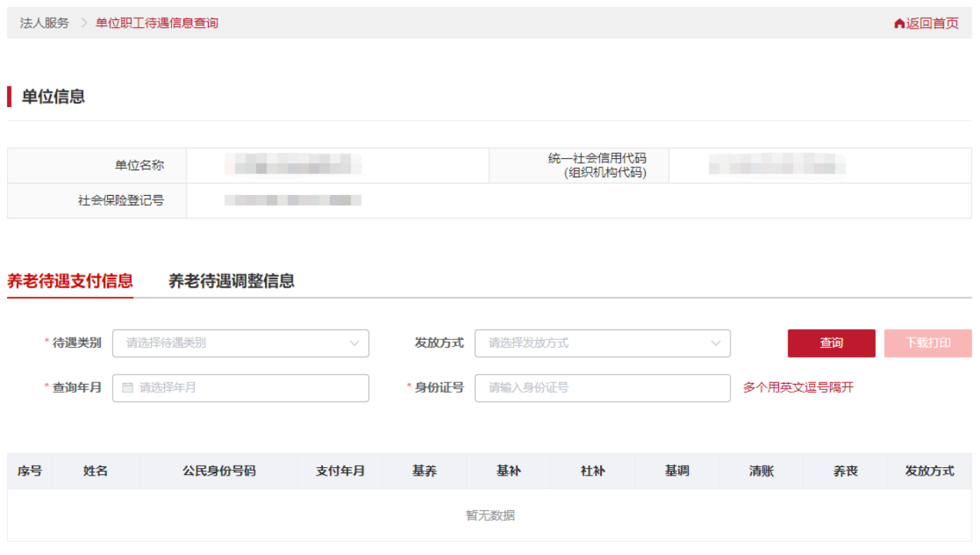
Task: Click the dropdown arrow of 待遇类别
Action: pyautogui.click(x=354, y=343)
